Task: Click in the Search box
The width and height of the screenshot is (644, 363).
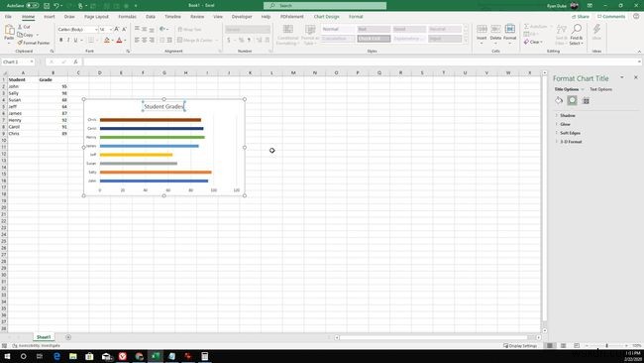Action: (325, 5)
